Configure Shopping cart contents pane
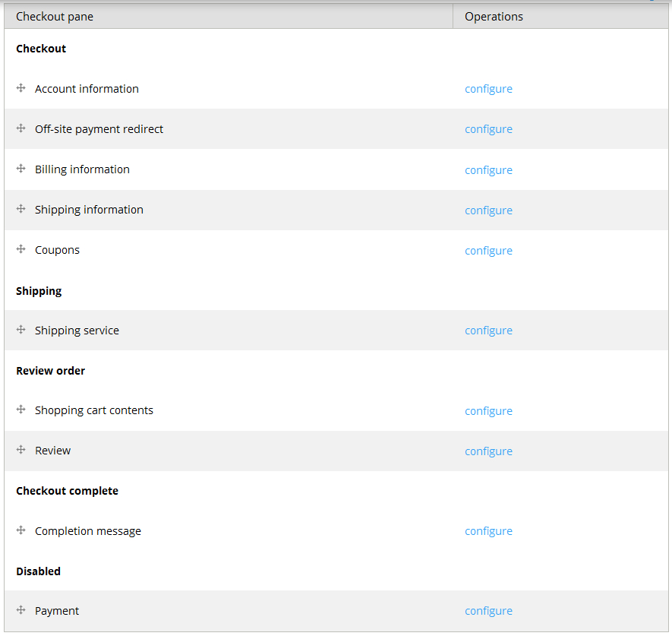Screen dimensions: 672x636 click(x=488, y=411)
